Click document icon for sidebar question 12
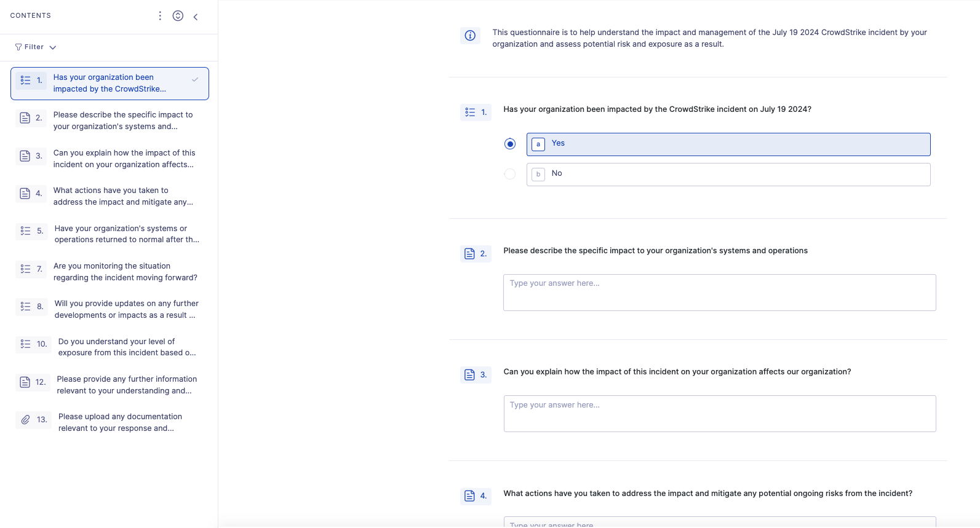The image size is (980, 528). click(25, 382)
